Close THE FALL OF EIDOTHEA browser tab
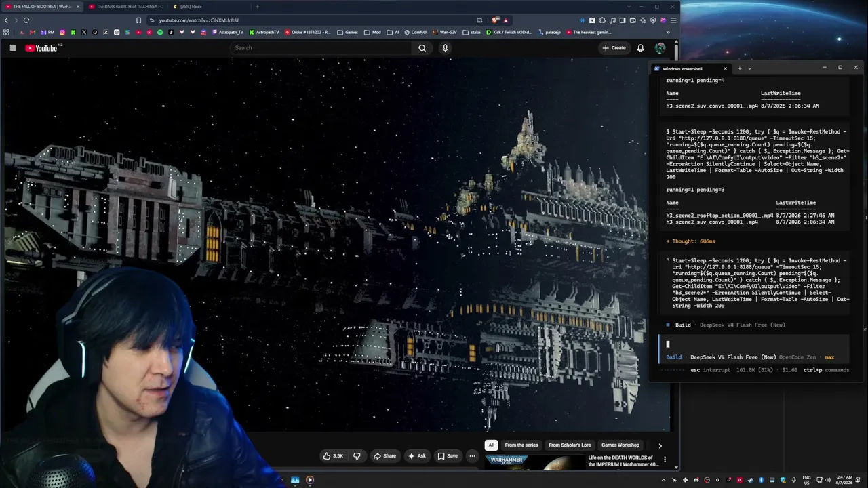The width and height of the screenshot is (868, 488). coord(78,7)
